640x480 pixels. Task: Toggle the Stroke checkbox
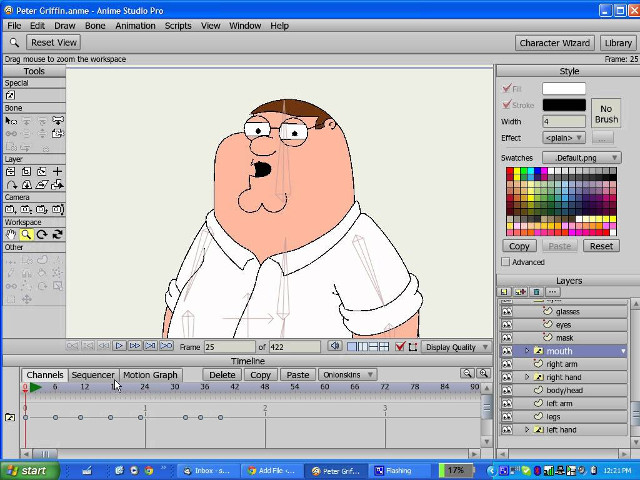(507, 105)
